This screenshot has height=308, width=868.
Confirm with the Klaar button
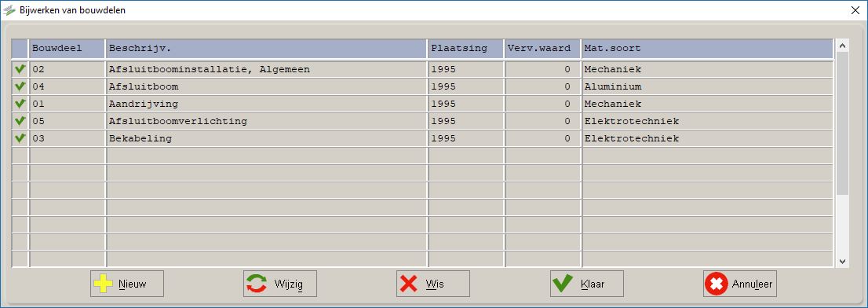[587, 284]
